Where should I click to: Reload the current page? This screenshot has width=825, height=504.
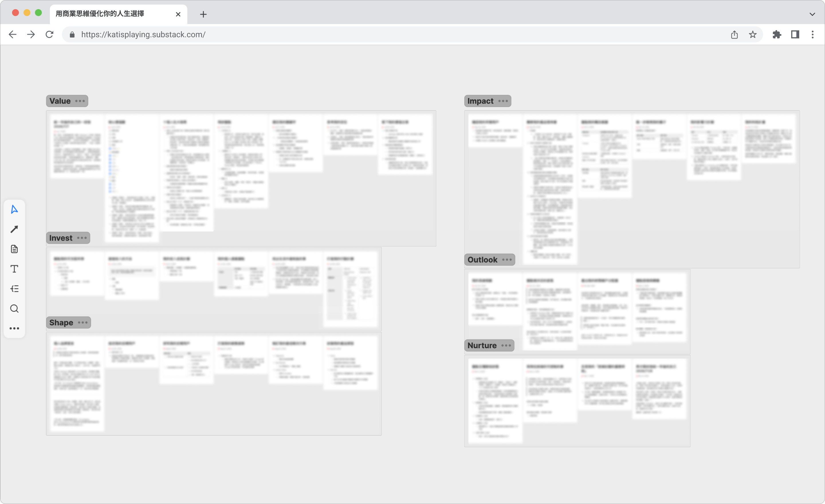click(50, 34)
